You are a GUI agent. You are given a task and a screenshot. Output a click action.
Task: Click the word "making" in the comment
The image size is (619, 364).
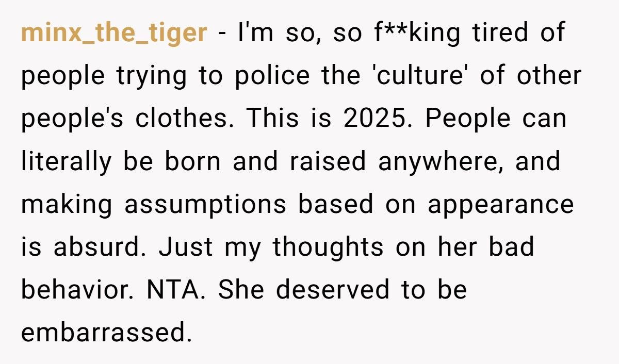(67, 204)
